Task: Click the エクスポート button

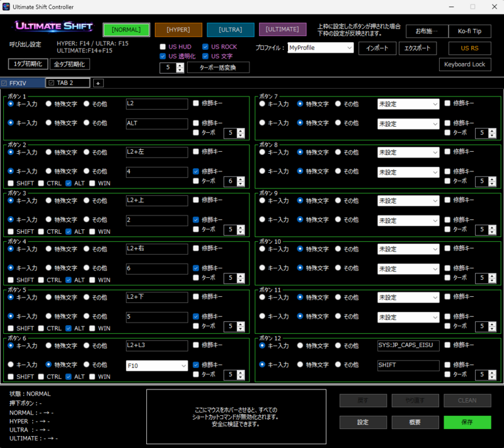Action: point(418,49)
